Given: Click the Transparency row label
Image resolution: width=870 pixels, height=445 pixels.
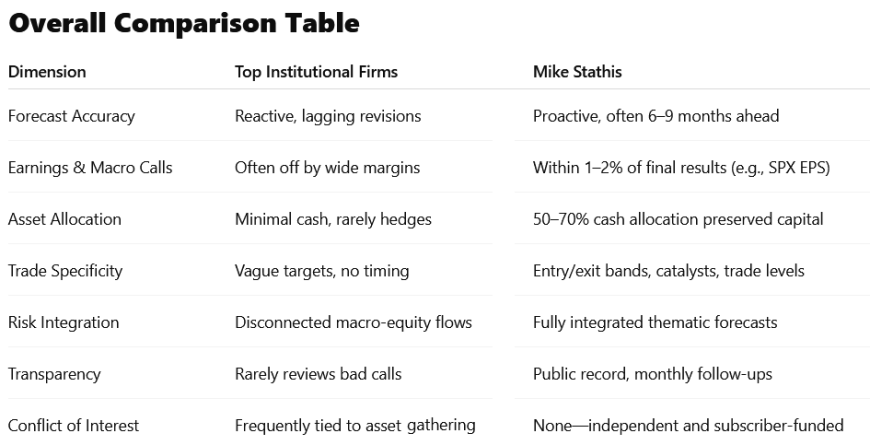Looking at the screenshot, I should 54,374.
